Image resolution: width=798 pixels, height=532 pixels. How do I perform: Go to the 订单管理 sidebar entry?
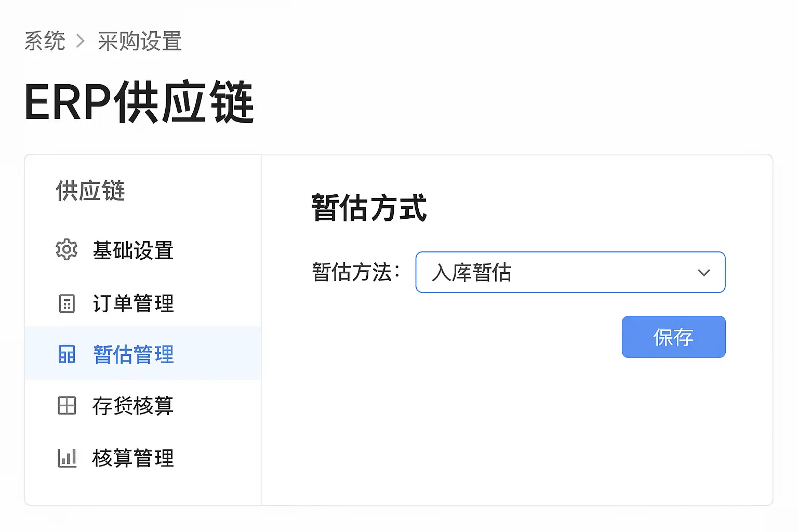133,303
